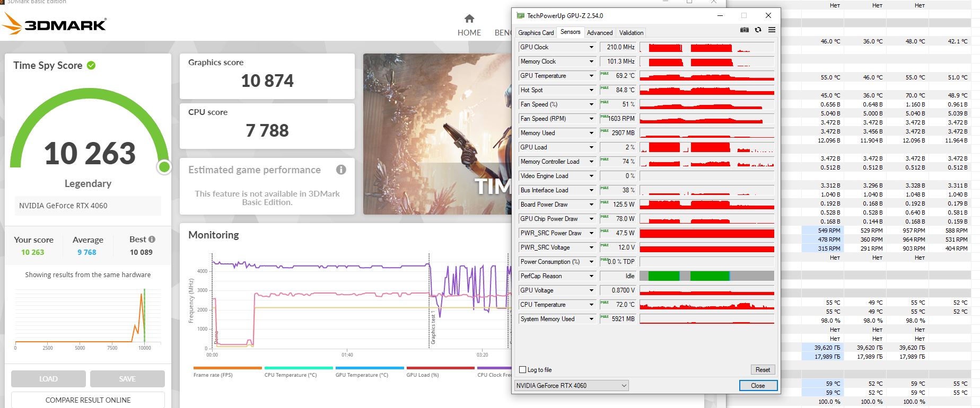Open the Advanced tab

[x=600, y=32]
